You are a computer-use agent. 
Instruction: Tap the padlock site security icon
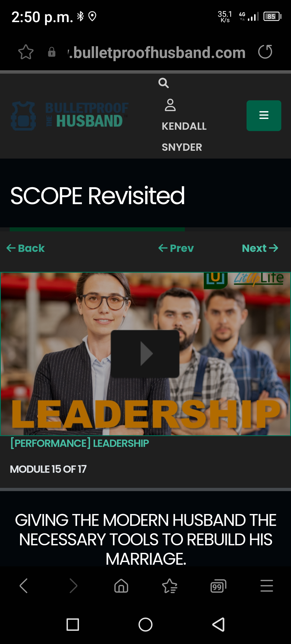tap(52, 52)
